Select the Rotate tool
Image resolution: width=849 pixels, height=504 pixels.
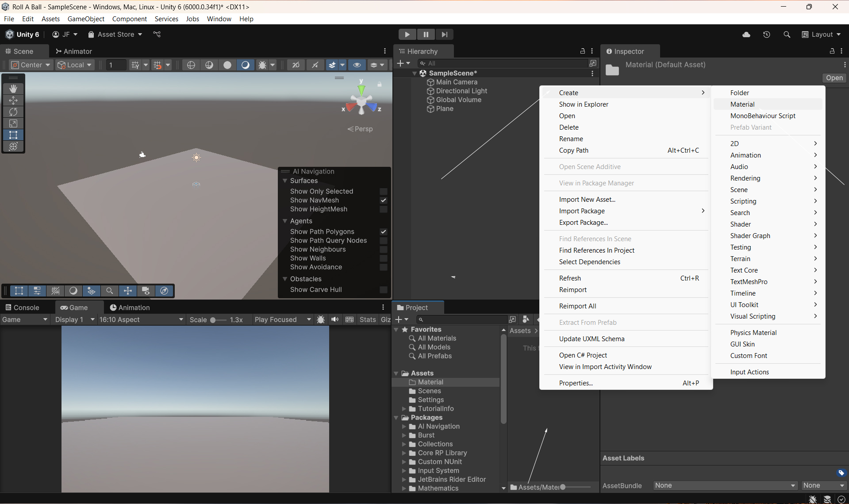(x=13, y=112)
